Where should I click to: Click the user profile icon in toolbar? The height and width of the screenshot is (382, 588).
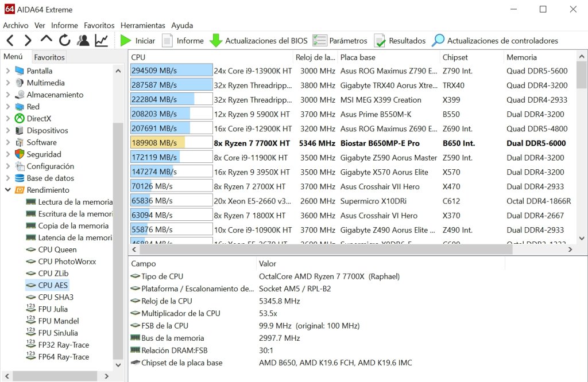(x=83, y=41)
